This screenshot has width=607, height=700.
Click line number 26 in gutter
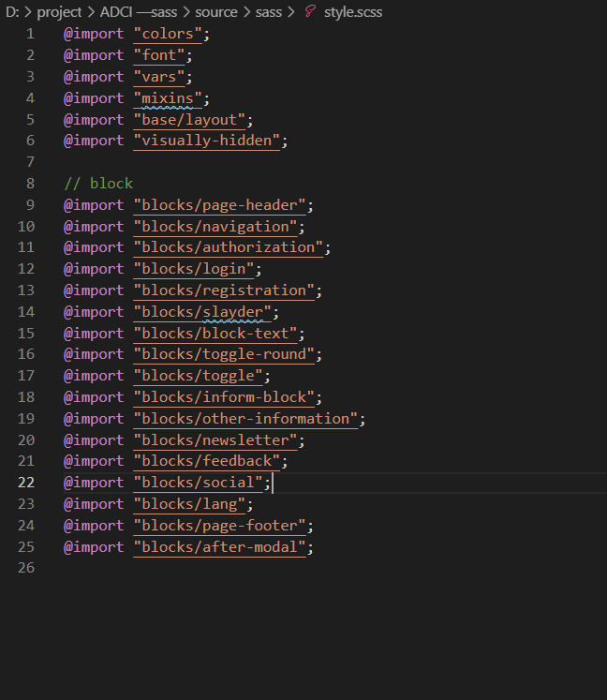tap(26, 568)
